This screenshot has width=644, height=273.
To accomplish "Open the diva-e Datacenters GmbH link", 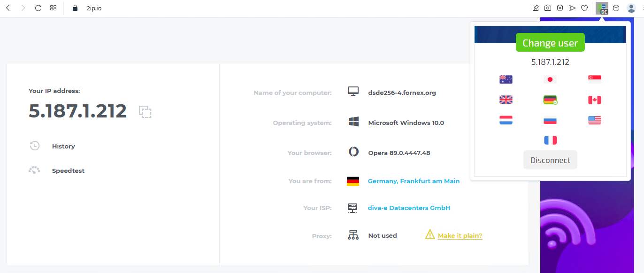I will tap(409, 208).
